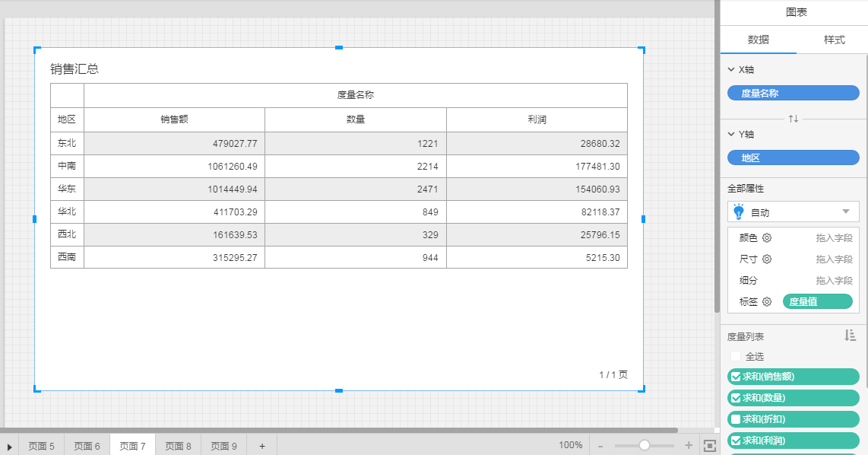Click the sort icon beside 度量列表

point(851,336)
